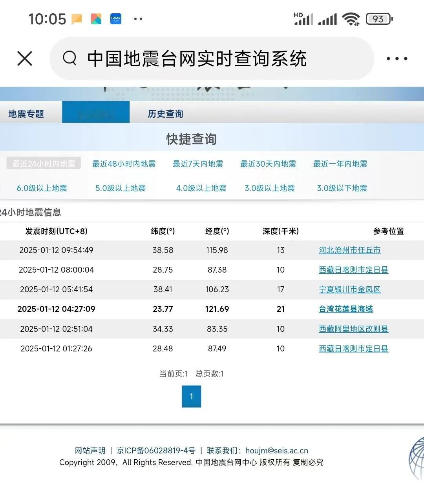Screen dimensions: 424x504
Task: Select the highlighted blue middle tab
Action: click(x=96, y=112)
